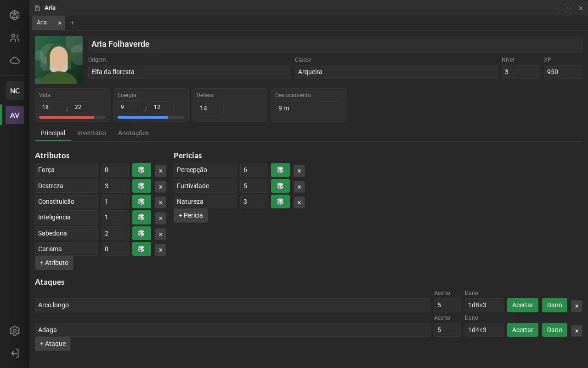Roll the Inteligência attribute dice
Screen dimensions: 588x368
[141, 217]
